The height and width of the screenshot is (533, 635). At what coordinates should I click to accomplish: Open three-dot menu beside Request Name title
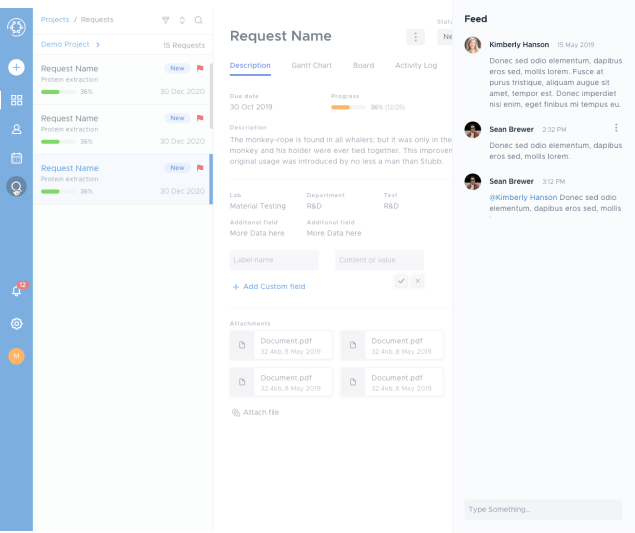coord(415,37)
